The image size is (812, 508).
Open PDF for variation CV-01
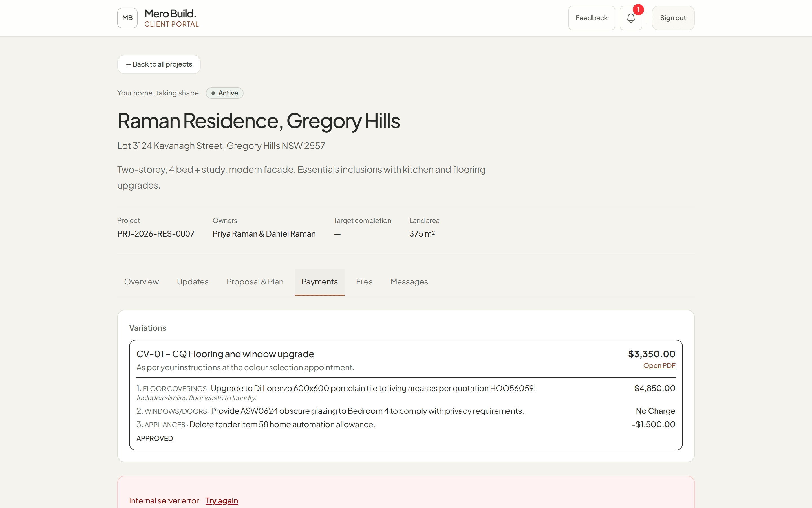[659, 365]
